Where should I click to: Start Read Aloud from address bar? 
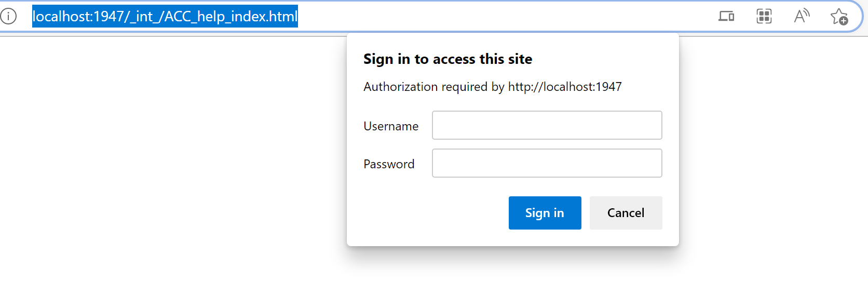point(802,16)
